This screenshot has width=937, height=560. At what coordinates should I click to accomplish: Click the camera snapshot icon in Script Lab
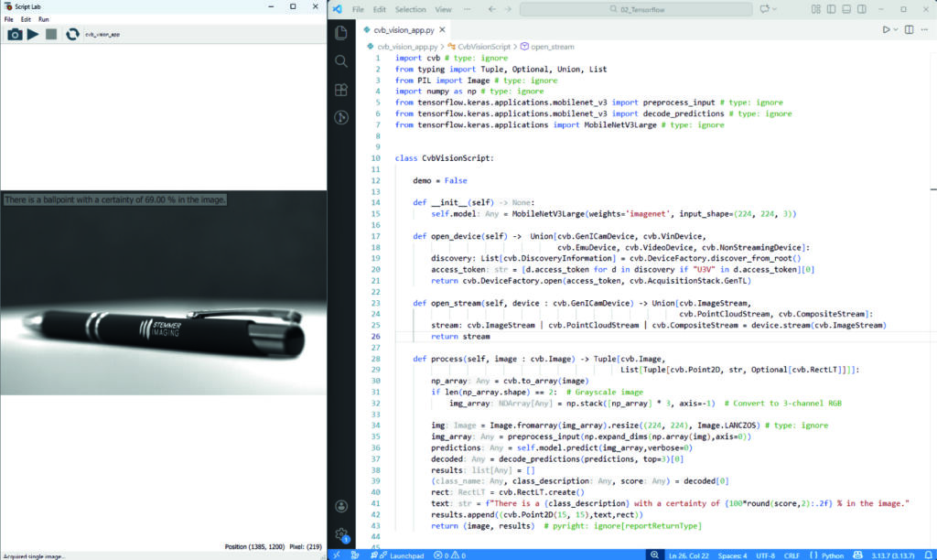point(15,34)
